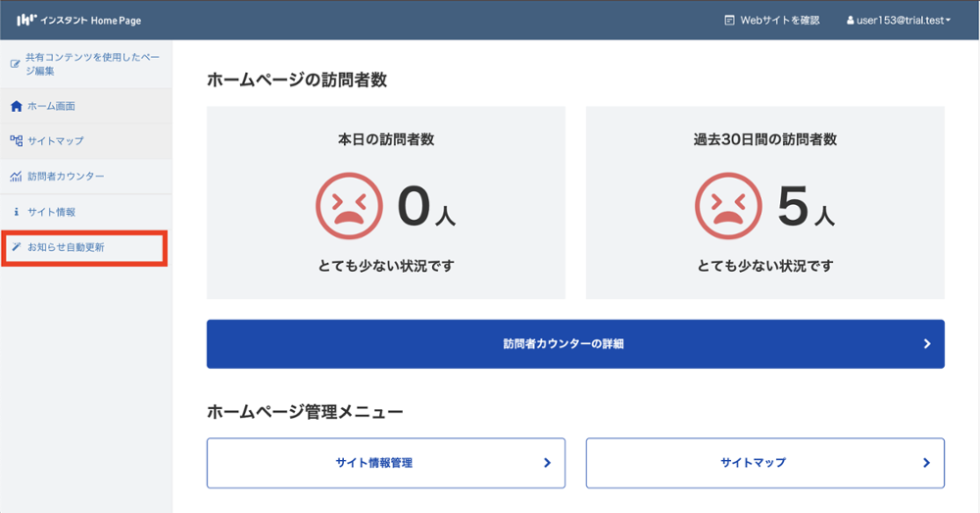Click the user profile icon in the header
Image resolution: width=980 pixels, height=513 pixels.
pyautogui.click(x=851, y=20)
